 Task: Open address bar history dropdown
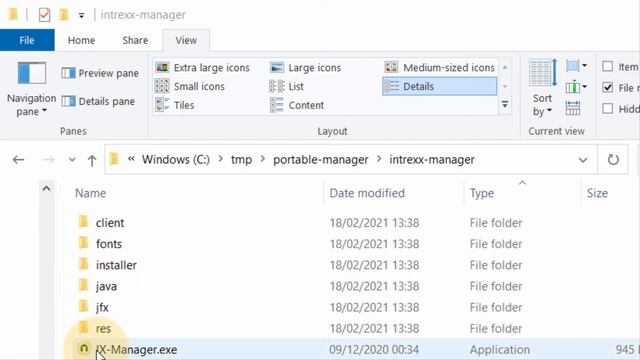point(583,160)
